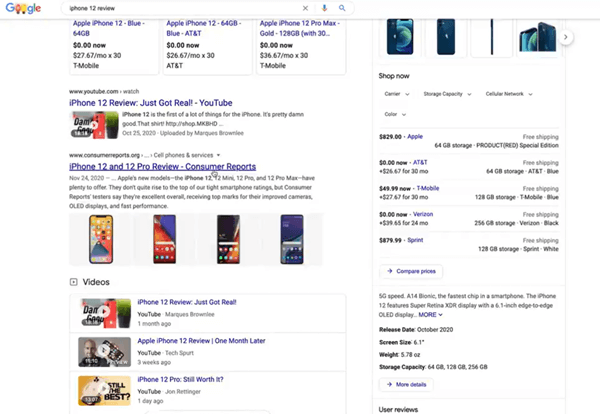Viewport: 600px width, 414px height.
Task: Open Apple store link at $829.00
Action: (x=415, y=137)
